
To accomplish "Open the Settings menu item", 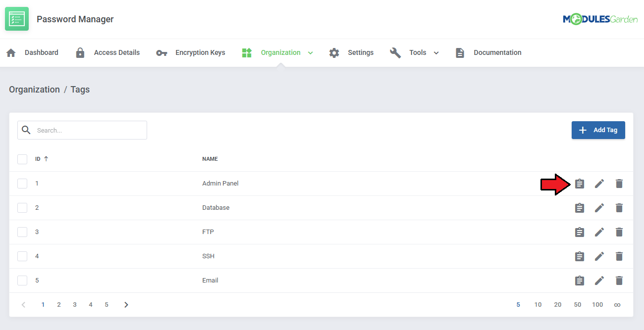I will (361, 52).
